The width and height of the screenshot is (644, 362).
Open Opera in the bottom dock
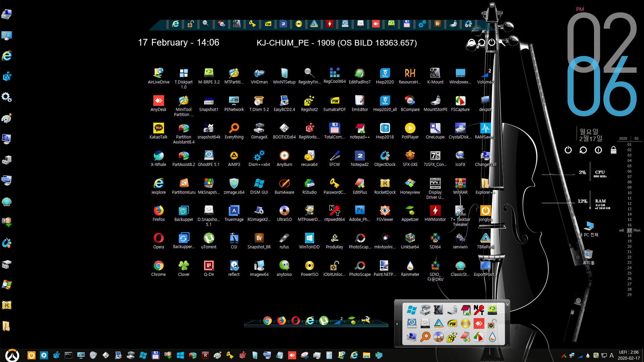(296, 321)
